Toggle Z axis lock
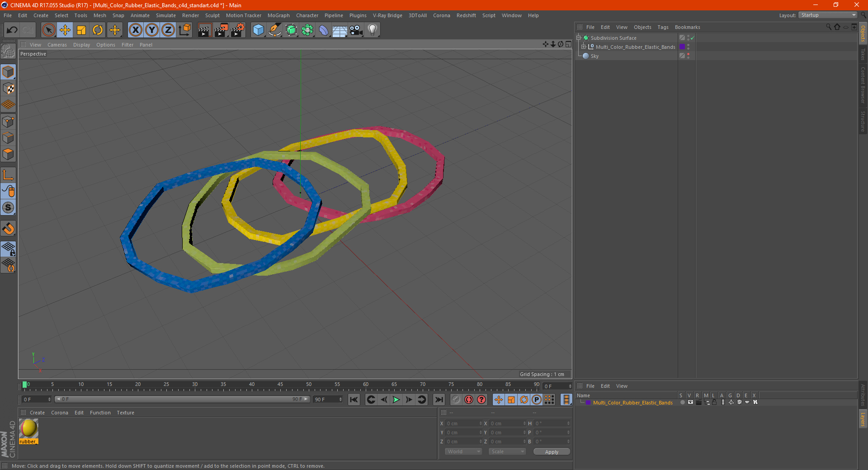The width and height of the screenshot is (868, 470). coord(168,30)
